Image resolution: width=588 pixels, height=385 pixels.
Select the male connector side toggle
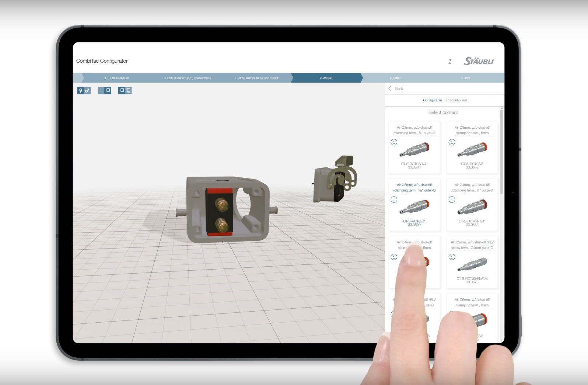pos(87,90)
